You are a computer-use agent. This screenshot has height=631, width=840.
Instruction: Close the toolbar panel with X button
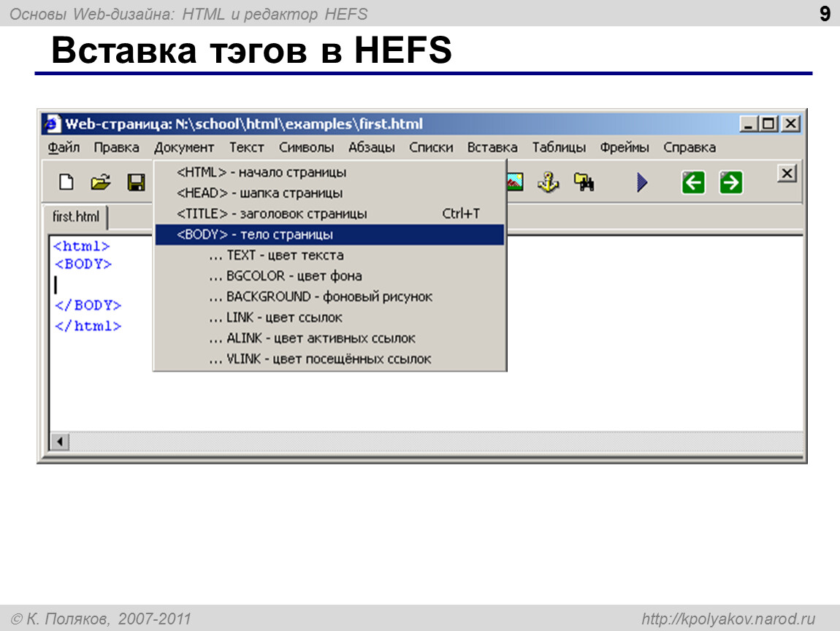[x=787, y=174]
